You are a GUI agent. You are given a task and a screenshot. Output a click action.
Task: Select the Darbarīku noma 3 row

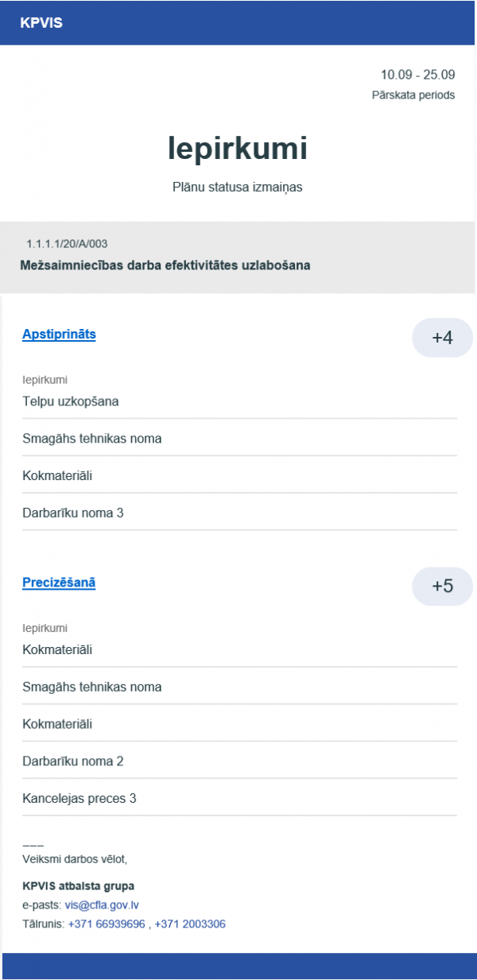pyautogui.click(x=73, y=513)
